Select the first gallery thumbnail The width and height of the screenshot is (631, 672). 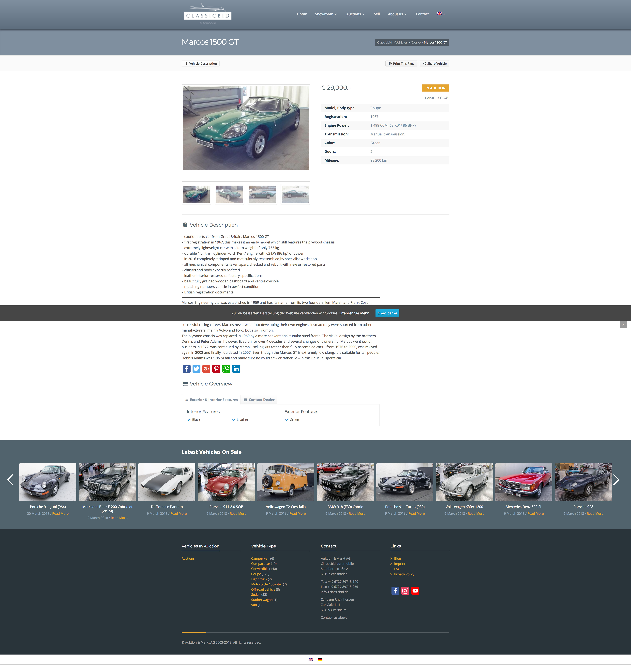tap(196, 194)
